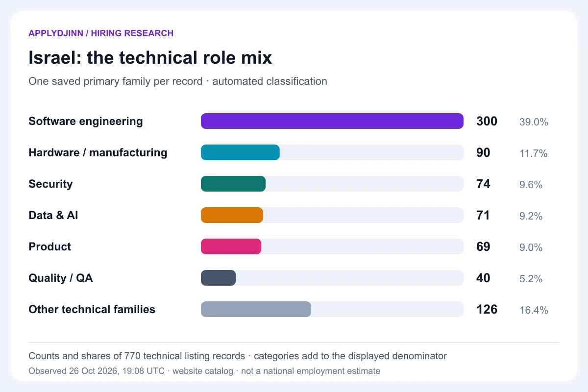This screenshot has height=392, width=588.
Task: Click the count value 74
Action: (483, 184)
